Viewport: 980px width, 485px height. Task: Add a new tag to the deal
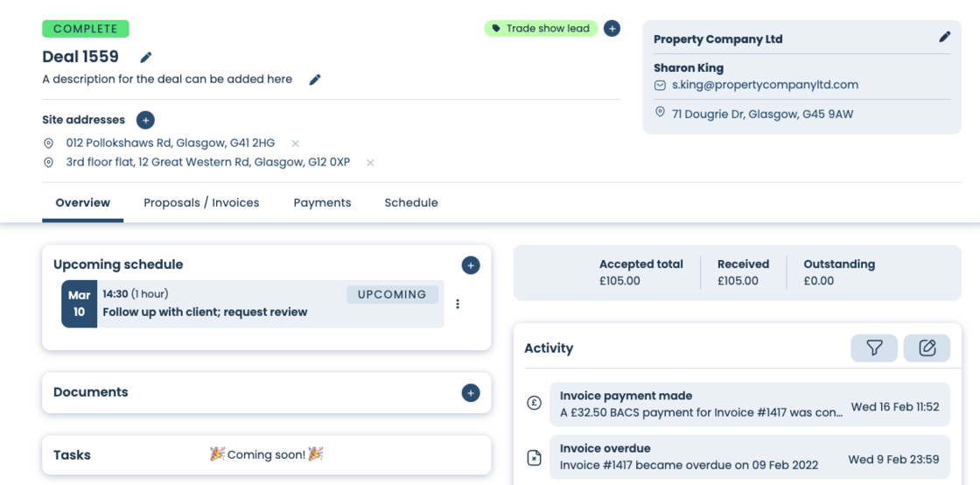point(612,29)
